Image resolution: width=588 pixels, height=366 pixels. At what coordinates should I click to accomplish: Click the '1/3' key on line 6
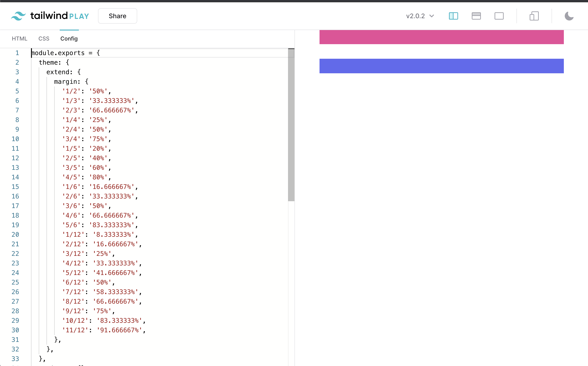71,101
